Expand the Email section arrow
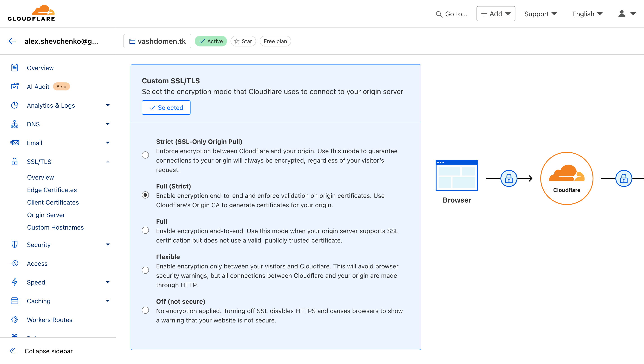 pos(108,143)
